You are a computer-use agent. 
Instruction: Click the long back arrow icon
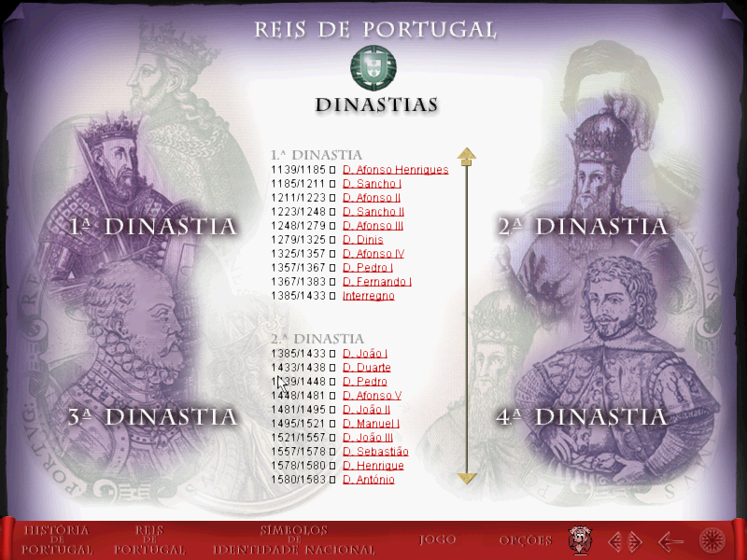point(670,541)
